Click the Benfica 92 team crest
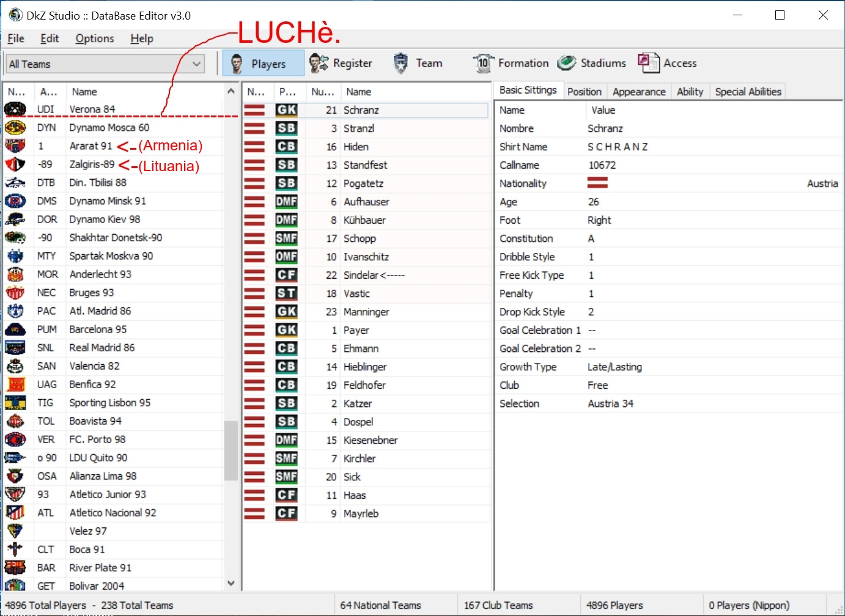 15,384
